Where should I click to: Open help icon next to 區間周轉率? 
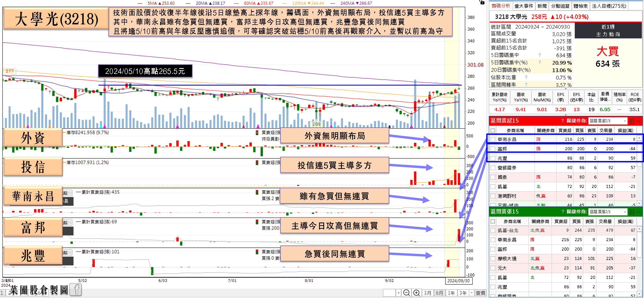pos(526,84)
